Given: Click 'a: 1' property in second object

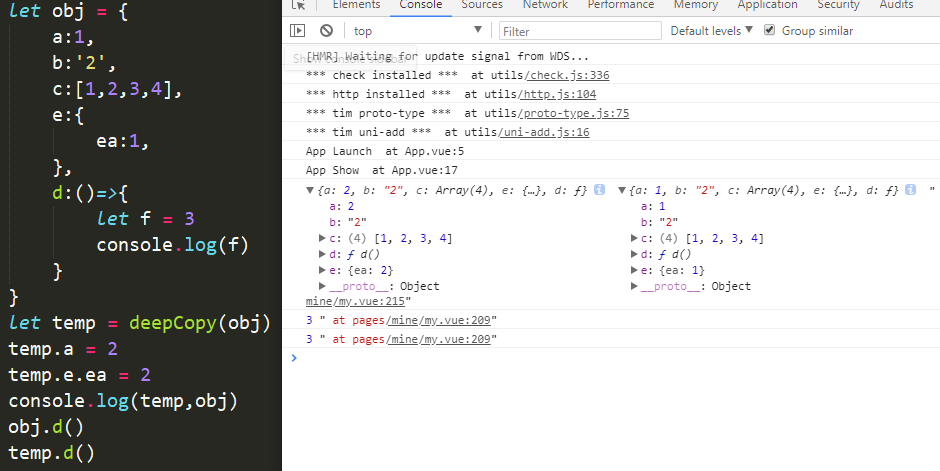Looking at the screenshot, I should coord(653,207).
